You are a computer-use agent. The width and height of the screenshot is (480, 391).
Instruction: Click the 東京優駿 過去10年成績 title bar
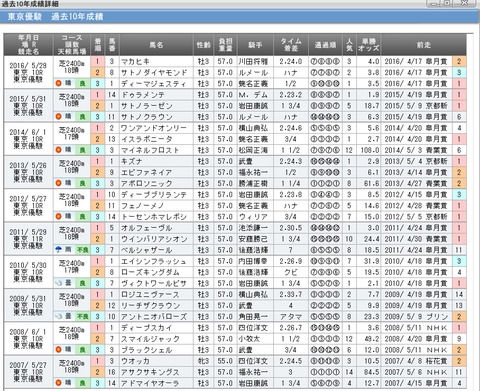coord(240,16)
